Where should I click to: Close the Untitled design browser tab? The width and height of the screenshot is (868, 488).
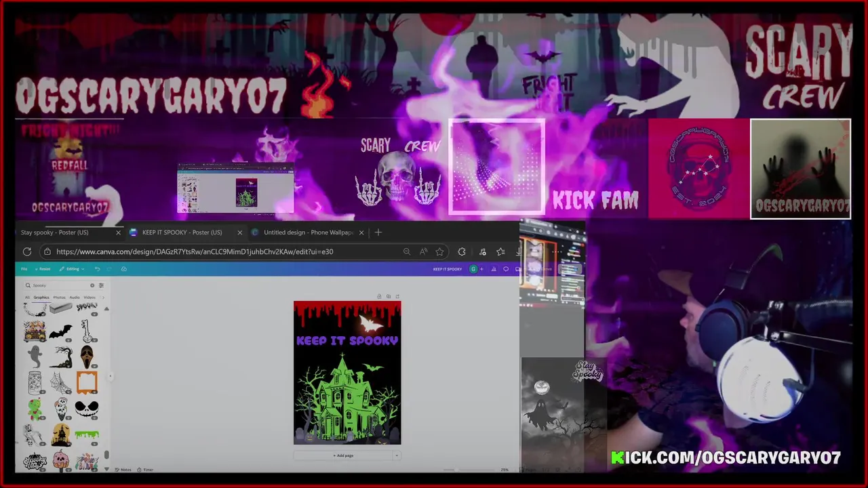[x=361, y=232]
